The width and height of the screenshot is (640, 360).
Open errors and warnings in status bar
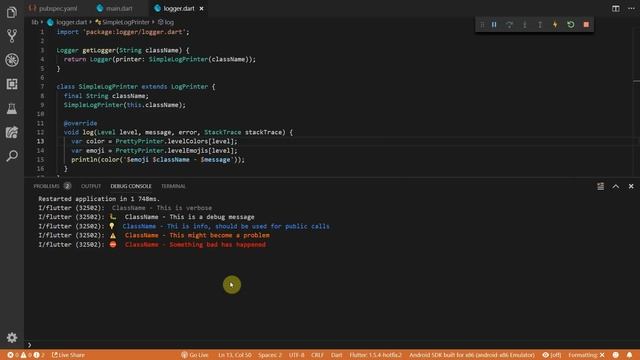coord(26,355)
